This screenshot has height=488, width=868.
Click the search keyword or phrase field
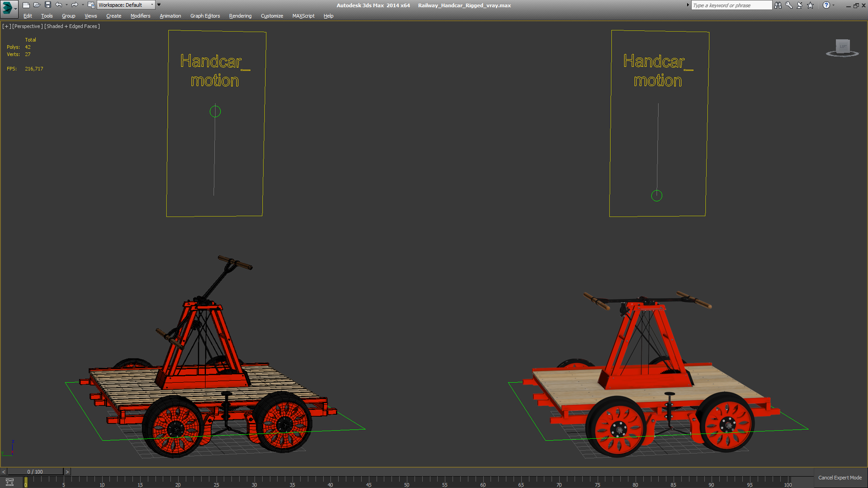pyautogui.click(x=731, y=5)
